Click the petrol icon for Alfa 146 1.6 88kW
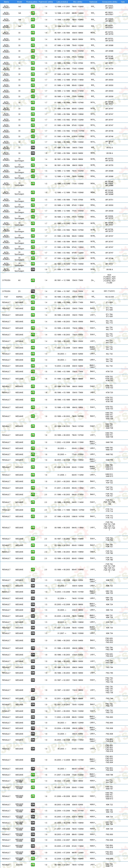The height and width of the screenshot is (868, 128). tap(33, 26)
